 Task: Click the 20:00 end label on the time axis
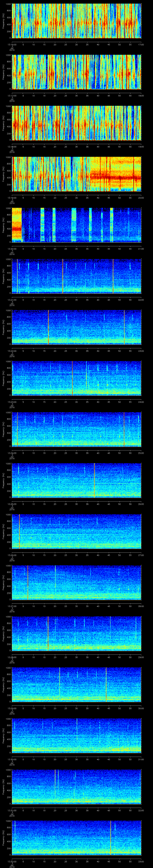(141, 198)
